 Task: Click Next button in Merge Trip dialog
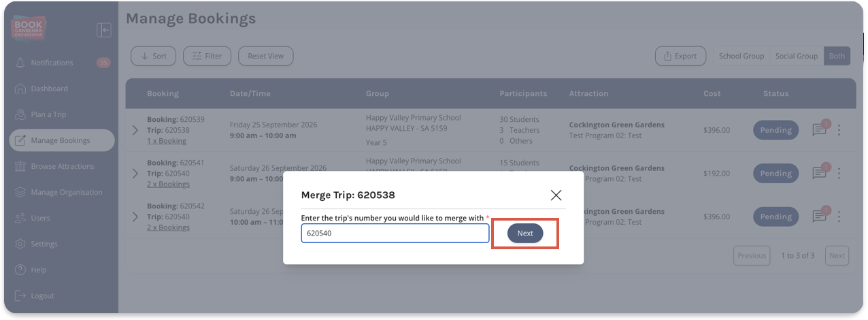pos(525,233)
